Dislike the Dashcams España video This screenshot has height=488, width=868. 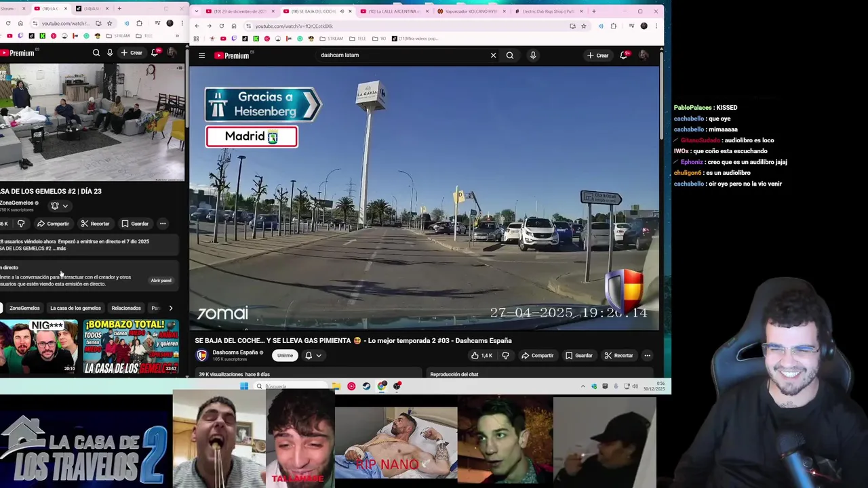[505, 355]
